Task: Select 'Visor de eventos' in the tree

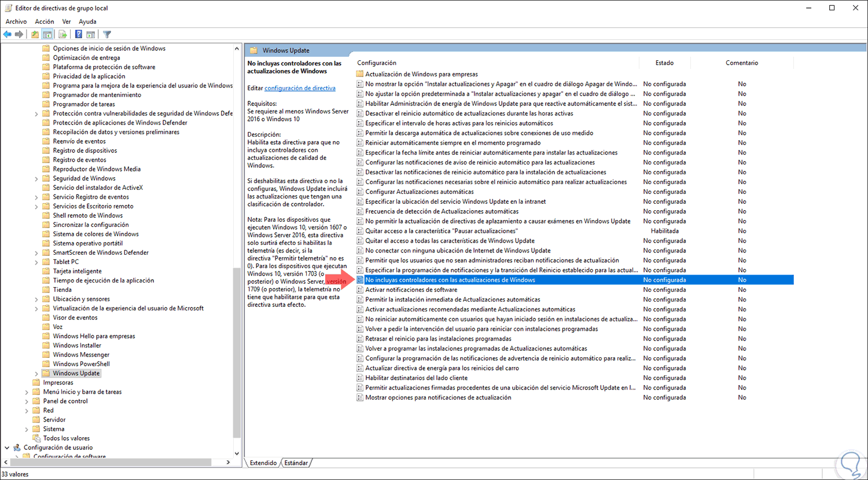Action: 75,317
